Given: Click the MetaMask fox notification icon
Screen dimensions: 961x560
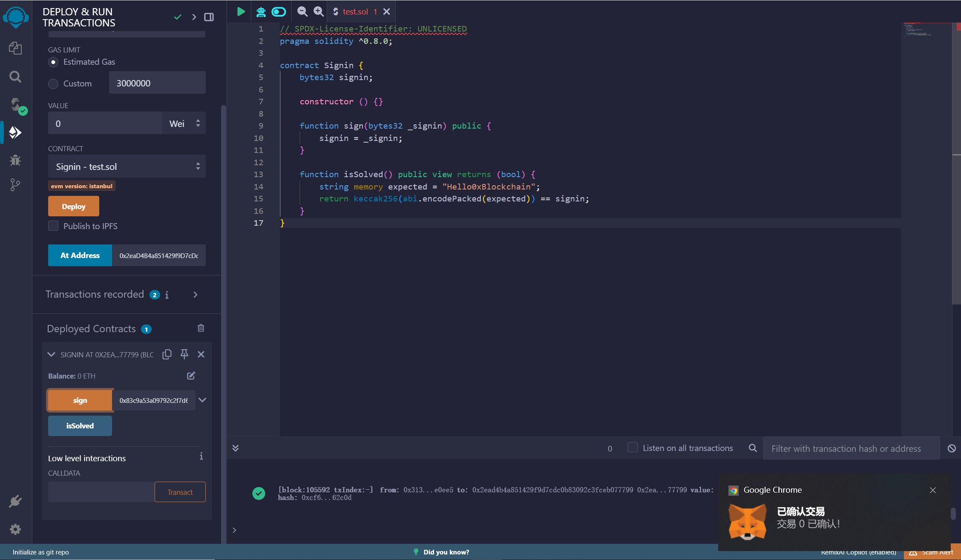Looking at the screenshot, I should click(748, 522).
